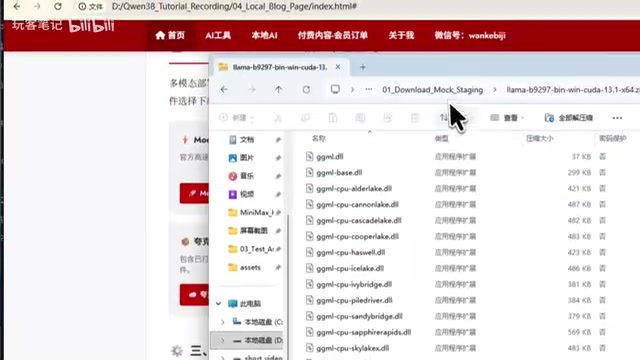Click the Copy toolbar icon
The image size is (640, 360).
click(305, 118)
